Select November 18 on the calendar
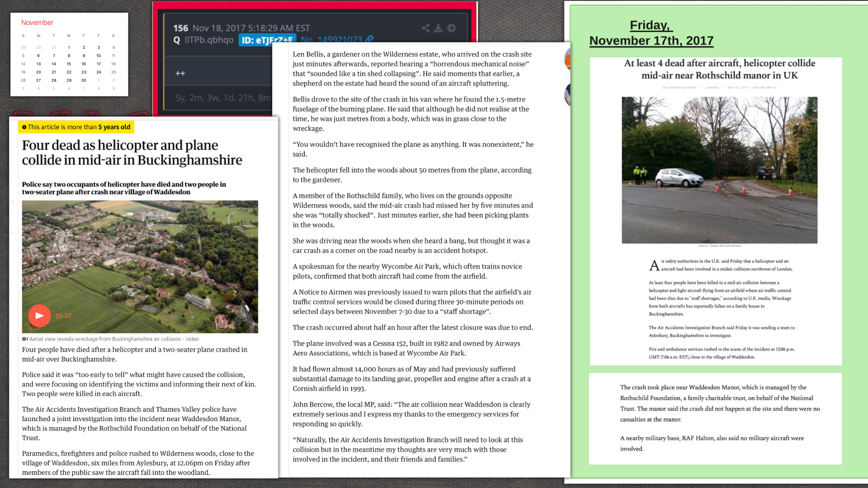This screenshot has height=488, width=868. pos(113,64)
